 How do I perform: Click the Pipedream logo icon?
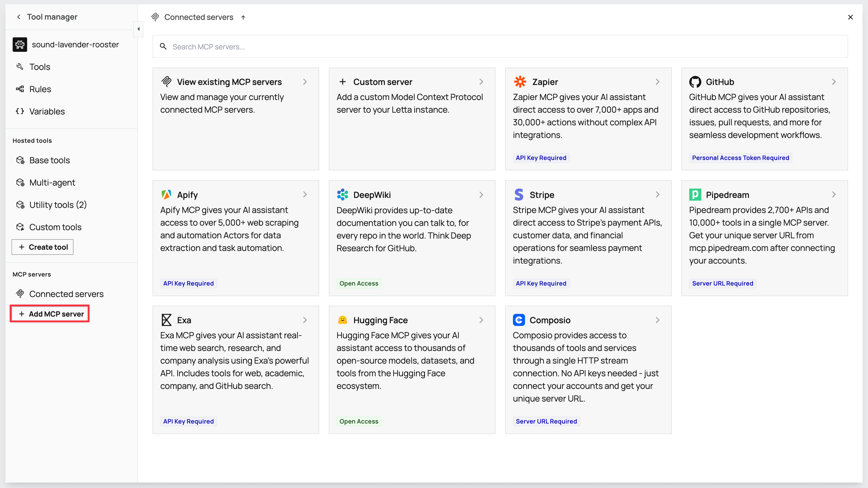[695, 195]
